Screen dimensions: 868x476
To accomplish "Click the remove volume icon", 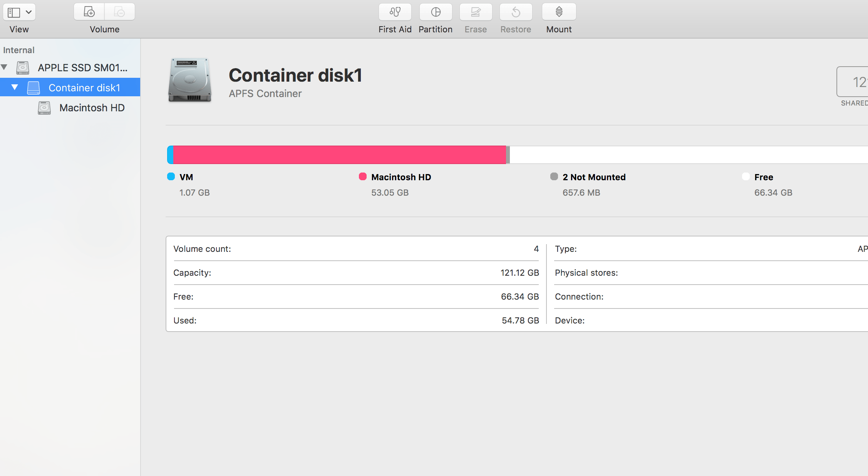I will coord(119,12).
